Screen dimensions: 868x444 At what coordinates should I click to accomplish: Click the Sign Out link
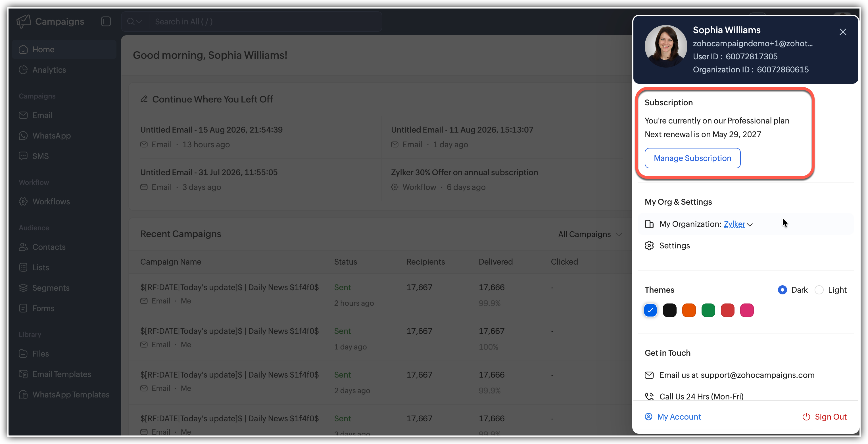(x=831, y=417)
